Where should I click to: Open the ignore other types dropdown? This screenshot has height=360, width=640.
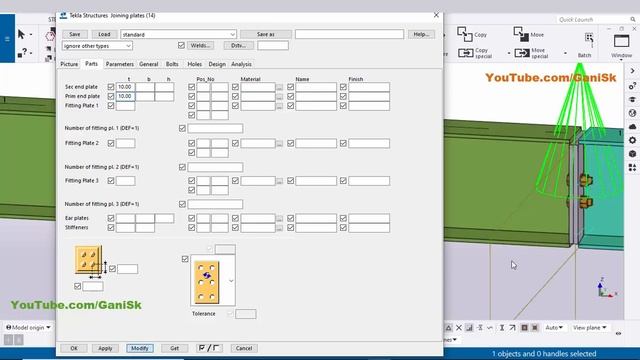click(x=97, y=46)
